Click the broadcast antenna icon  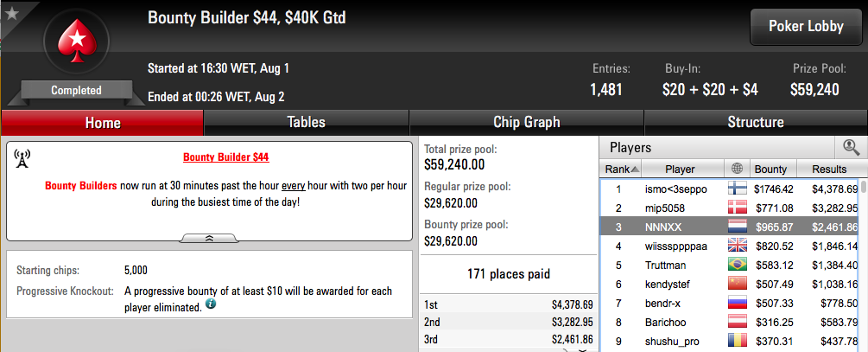[21, 159]
